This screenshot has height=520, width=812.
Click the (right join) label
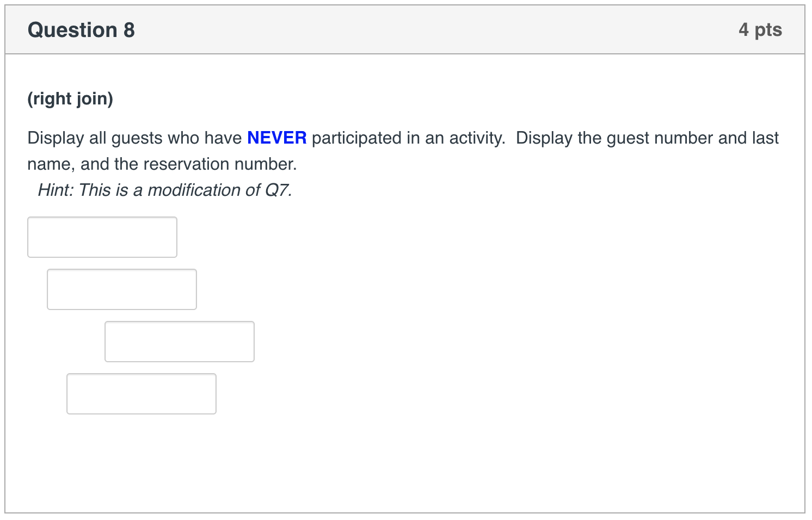pyautogui.click(x=70, y=99)
